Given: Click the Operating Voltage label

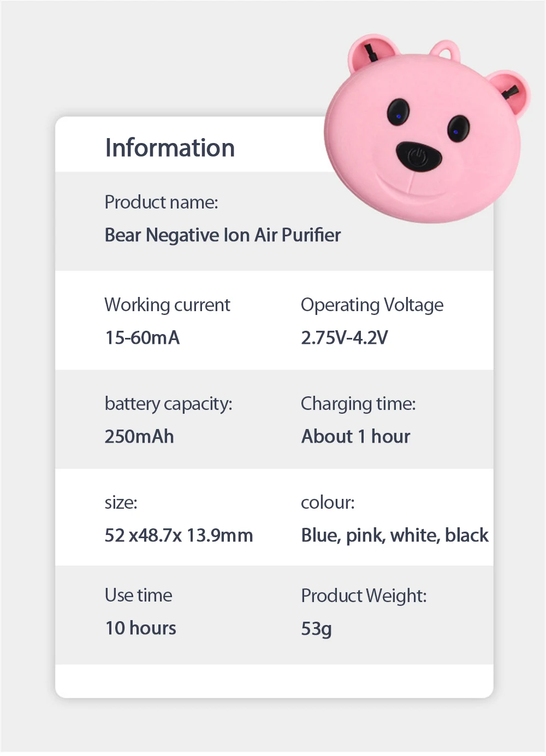Looking at the screenshot, I should pos(372,305).
